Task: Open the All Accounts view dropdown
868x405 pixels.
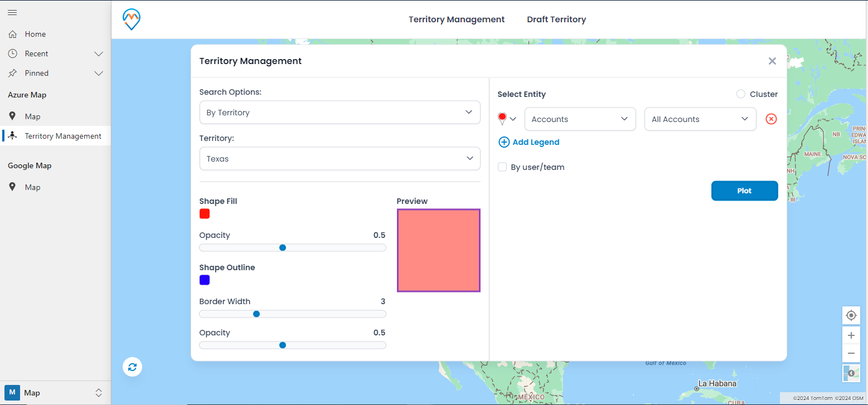Action: click(x=700, y=119)
